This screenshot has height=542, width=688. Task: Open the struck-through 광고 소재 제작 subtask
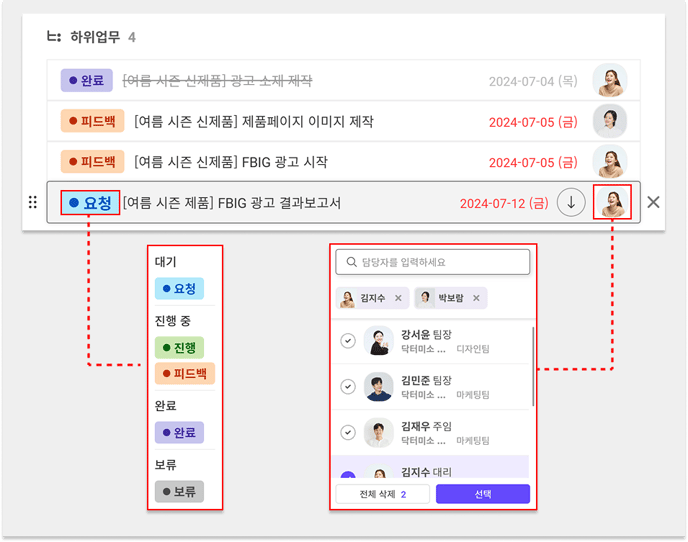click(217, 81)
